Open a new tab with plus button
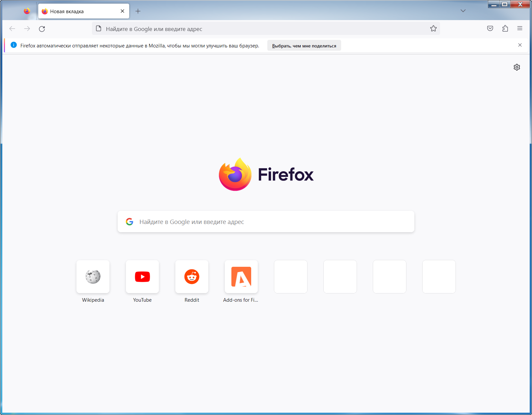The width and height of the screenshot is (532, 415). 138,11
